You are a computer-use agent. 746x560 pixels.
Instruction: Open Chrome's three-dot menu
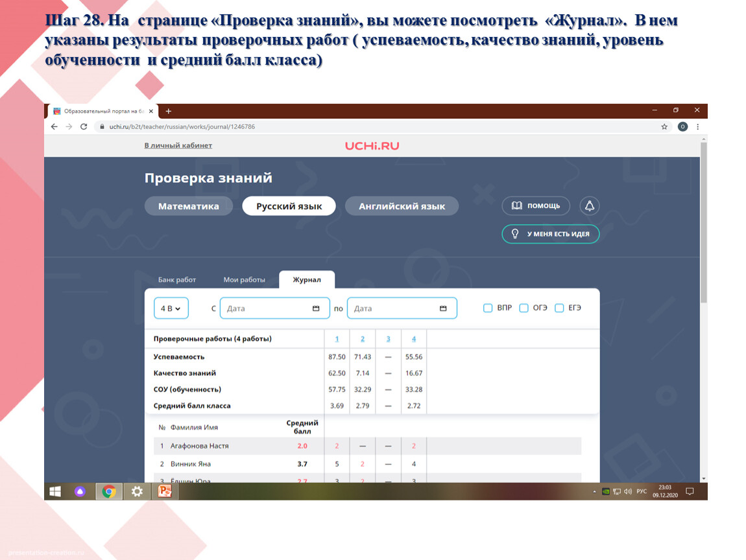point(698,127)
